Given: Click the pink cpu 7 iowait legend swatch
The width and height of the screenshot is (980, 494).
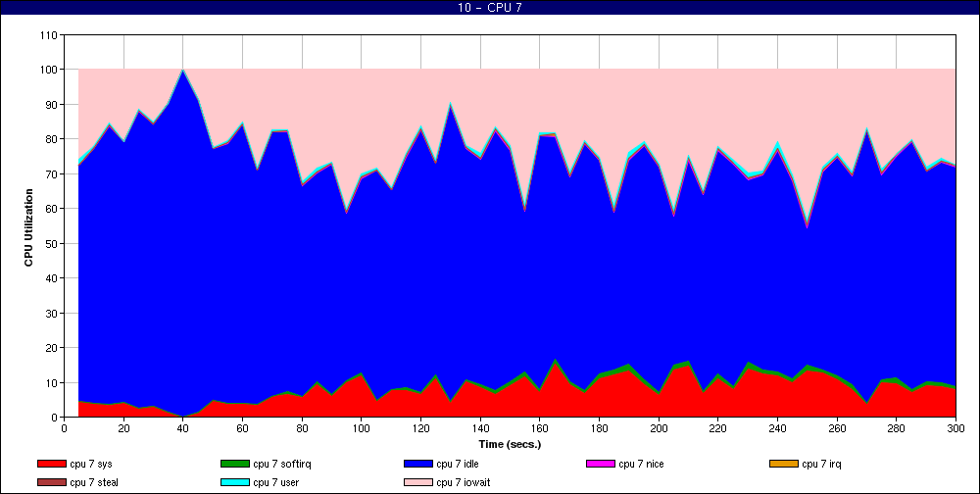Looking at the screenshot, I should point(418,483).
